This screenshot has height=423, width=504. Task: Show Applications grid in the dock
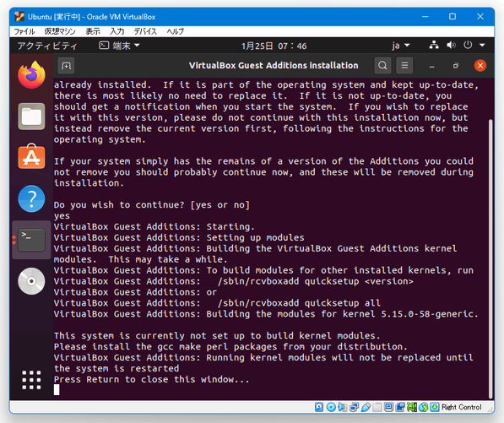click(31, 380)
